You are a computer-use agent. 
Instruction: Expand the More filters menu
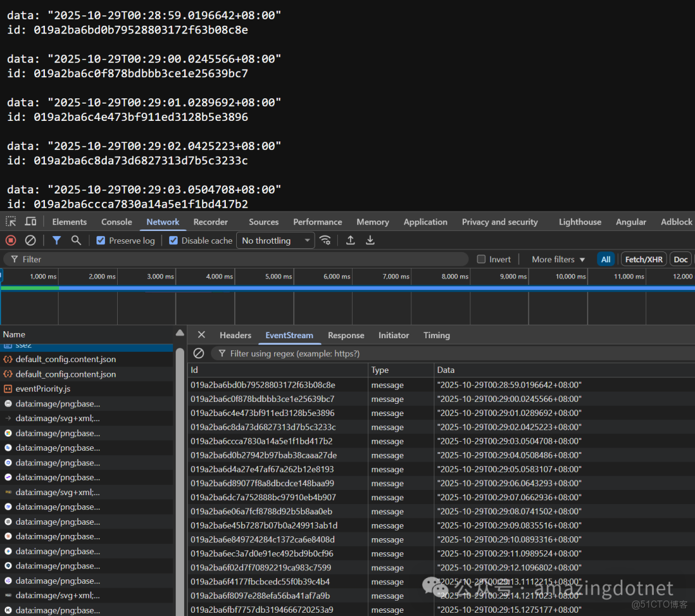point(556,258)
